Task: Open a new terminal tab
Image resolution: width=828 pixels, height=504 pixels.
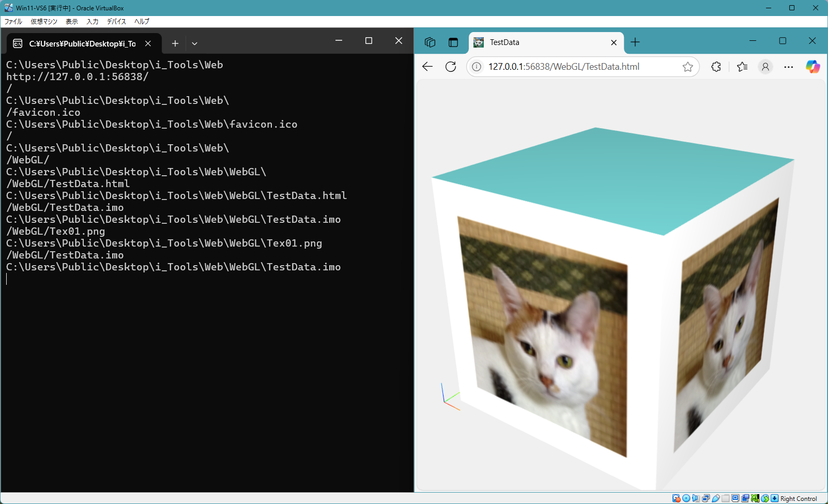Action: tap(175, 43)
